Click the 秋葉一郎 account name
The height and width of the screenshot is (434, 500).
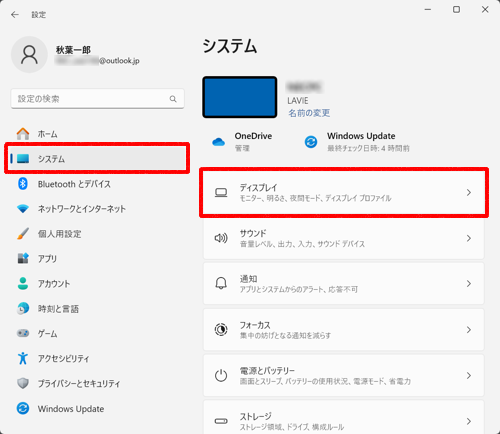[x=73, y=50]
